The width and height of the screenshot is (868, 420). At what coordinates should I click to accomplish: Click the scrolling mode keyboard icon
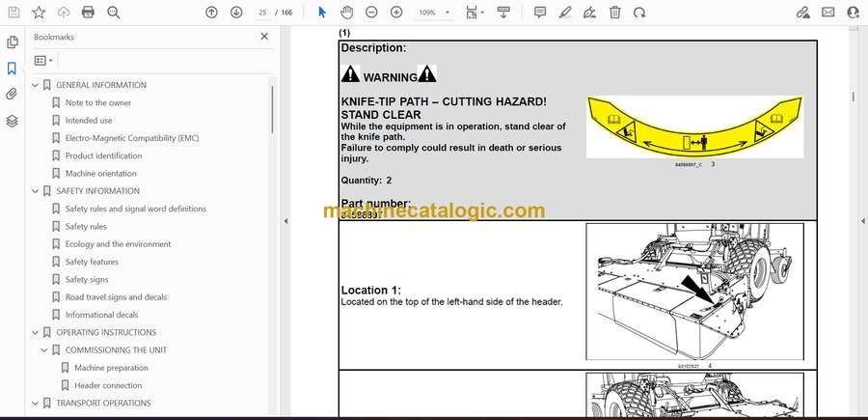tap(503, 13)
